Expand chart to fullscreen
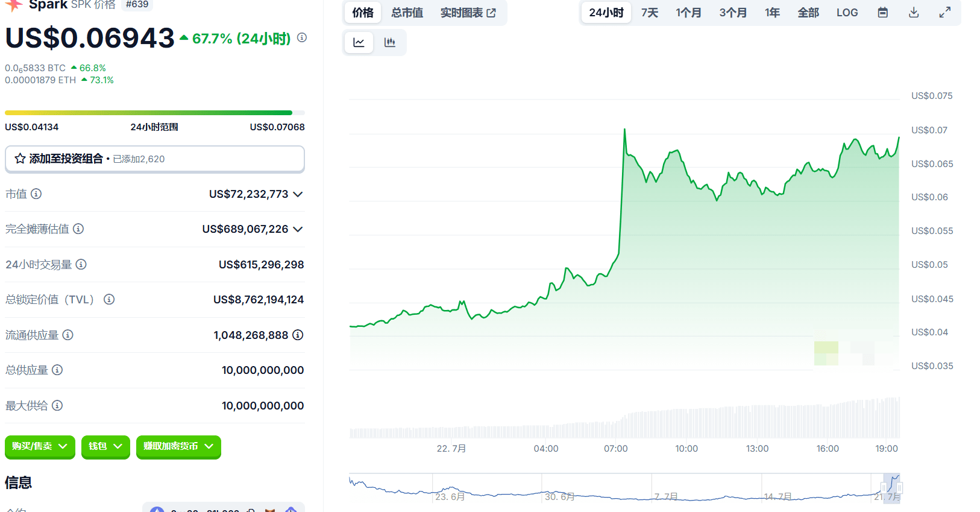Viewport: 980px width, 512px height. 945,13
